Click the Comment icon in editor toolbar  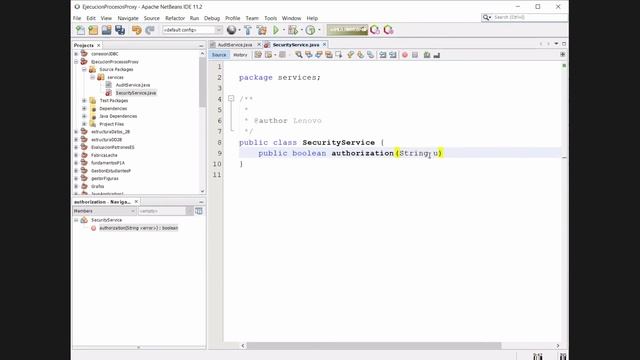coord(427,55)
